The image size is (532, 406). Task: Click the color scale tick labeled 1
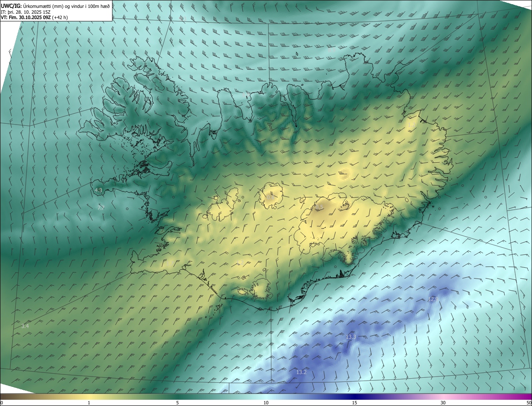click(x=89, y=403)
